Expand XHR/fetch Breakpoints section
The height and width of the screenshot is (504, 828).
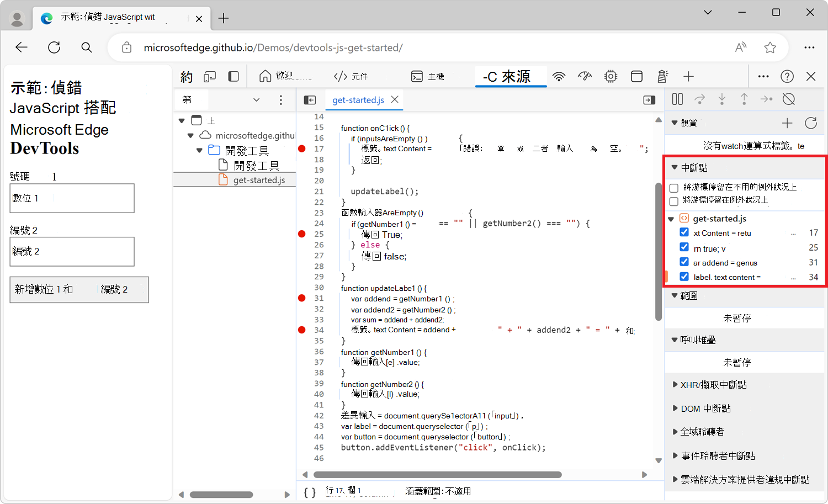(675, 384)
